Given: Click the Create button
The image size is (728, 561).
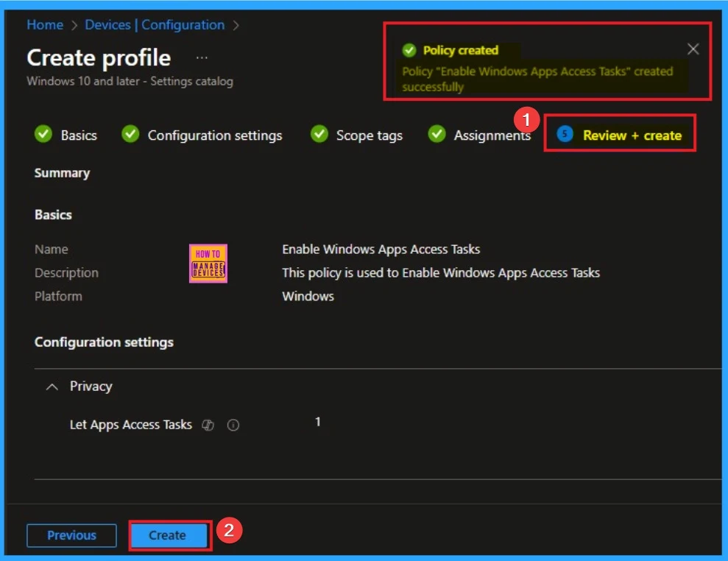Looking at the screenshot, I should [x=168, y=535].
